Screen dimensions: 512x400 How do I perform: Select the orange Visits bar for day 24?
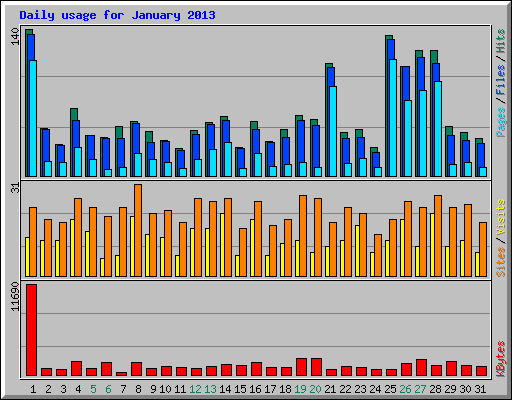pyautogui.click(x=378, y=255)
